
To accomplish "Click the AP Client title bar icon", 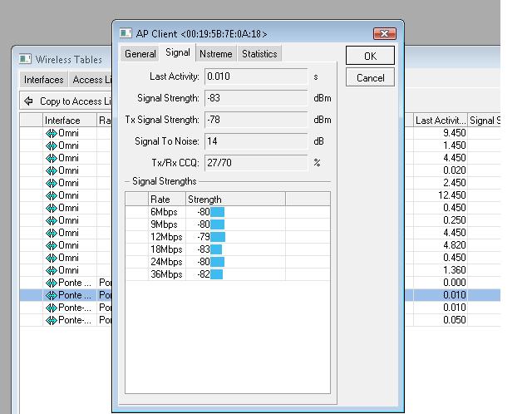I will 126,33.
